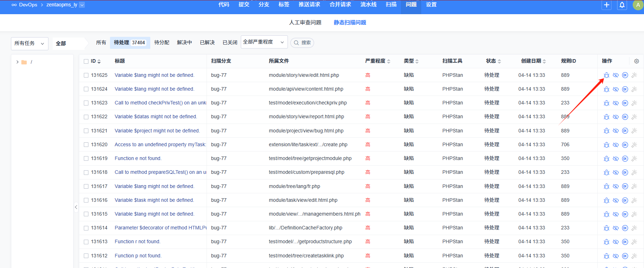Expand the root folder tree node
Screen dimensions: 644x268
17,62
